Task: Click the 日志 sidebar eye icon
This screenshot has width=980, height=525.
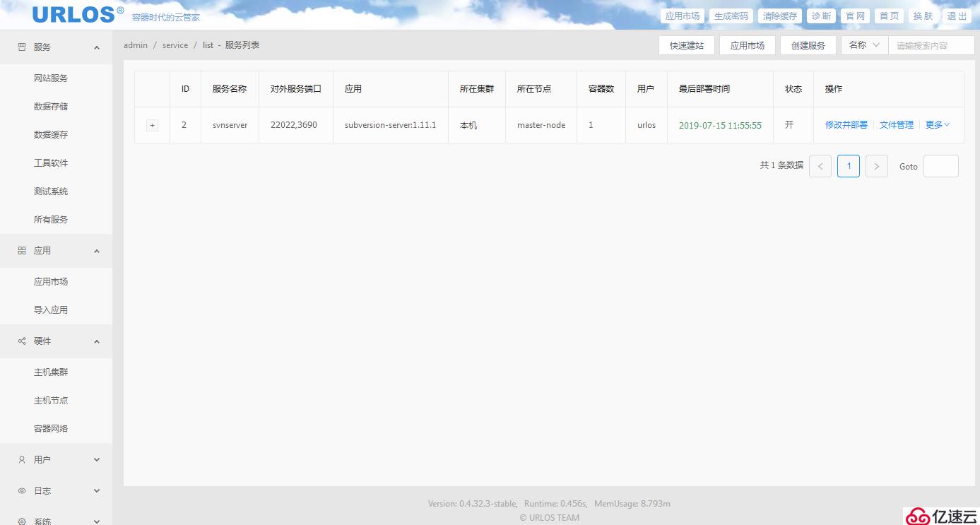Action: (x=21, y=491)
